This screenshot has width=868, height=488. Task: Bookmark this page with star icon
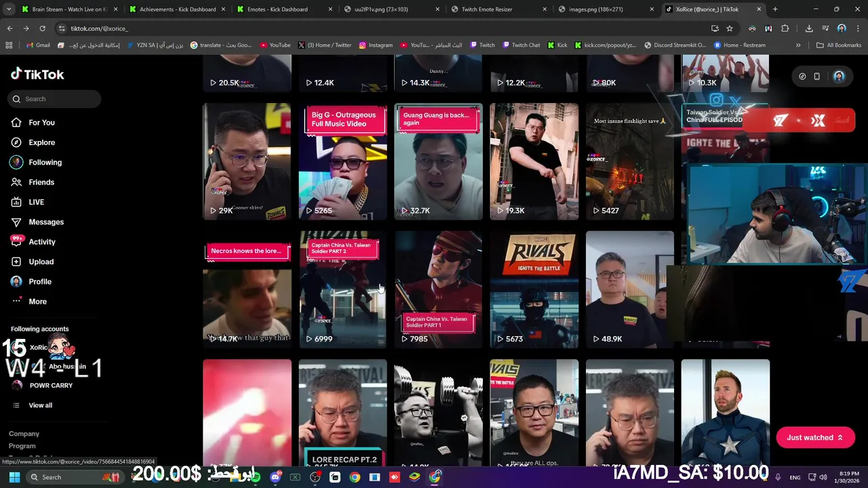coord(730,28)
